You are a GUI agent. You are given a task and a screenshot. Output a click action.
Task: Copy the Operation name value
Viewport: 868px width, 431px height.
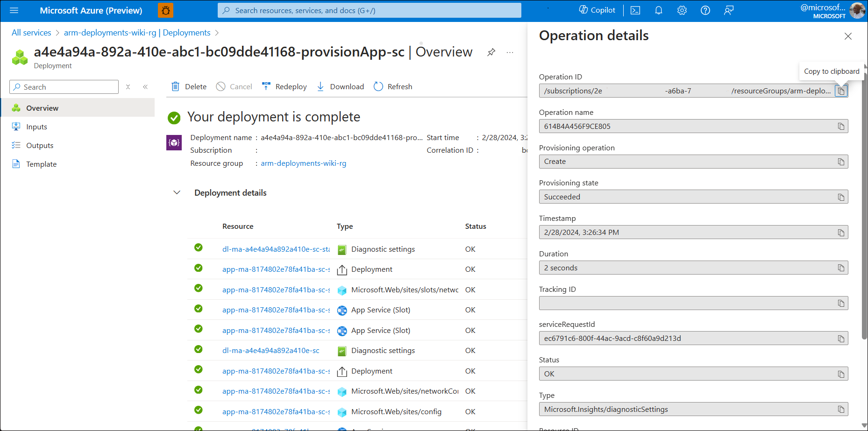[841, 127]
